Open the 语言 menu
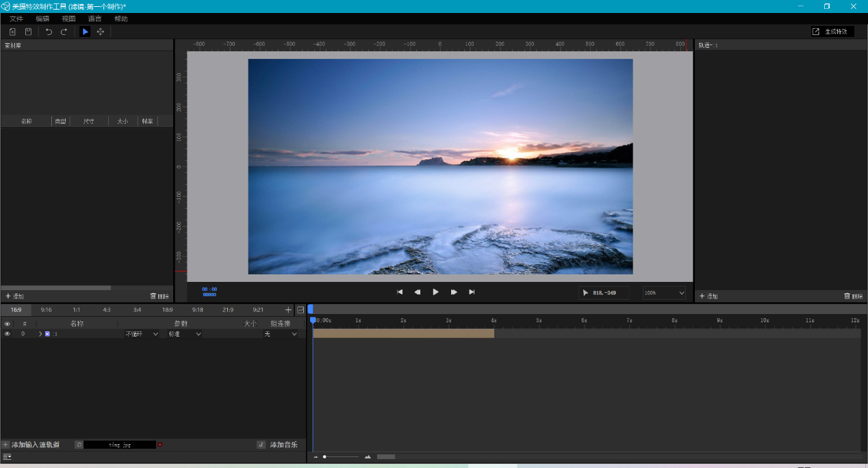This screenshot has height=468, width=868. (95, 18)
